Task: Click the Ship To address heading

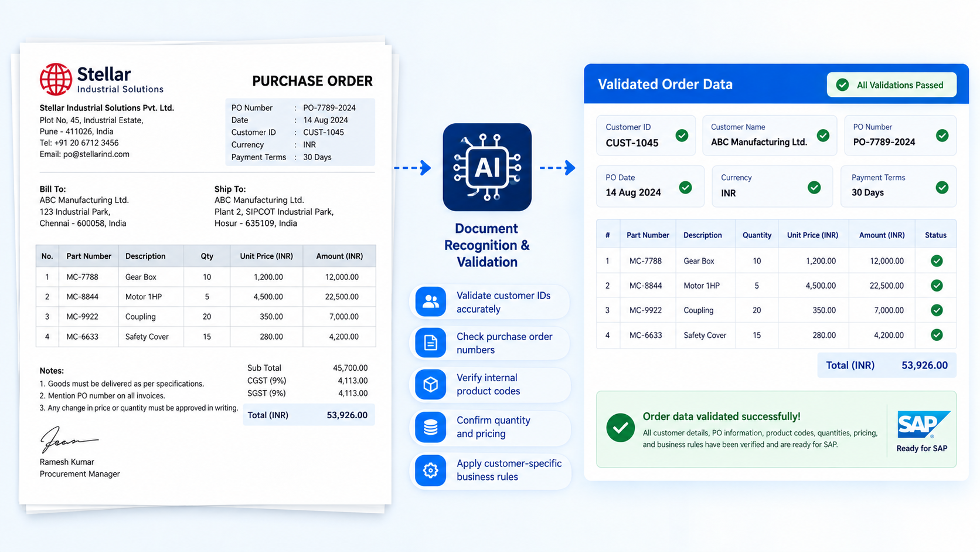Action: coord(230,189)
